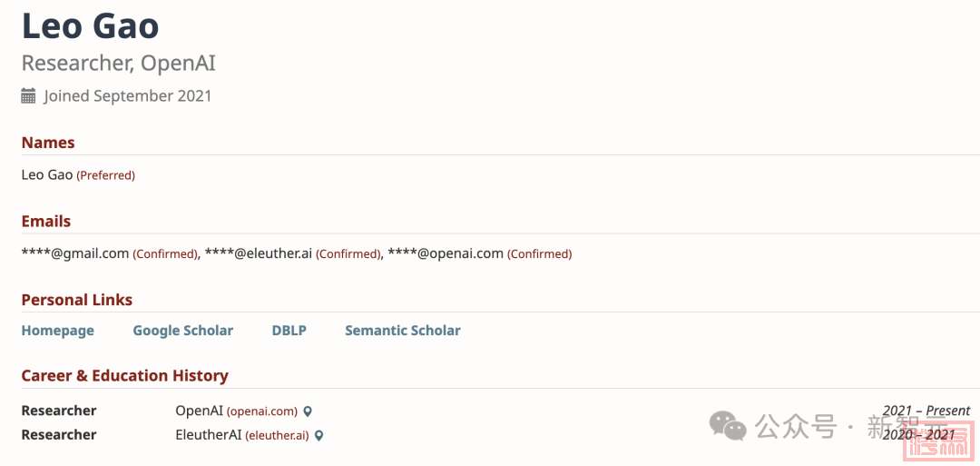Select the masked gmail.com email address
The height and width of the screenshot is (466, 980).
click(75, 253)
